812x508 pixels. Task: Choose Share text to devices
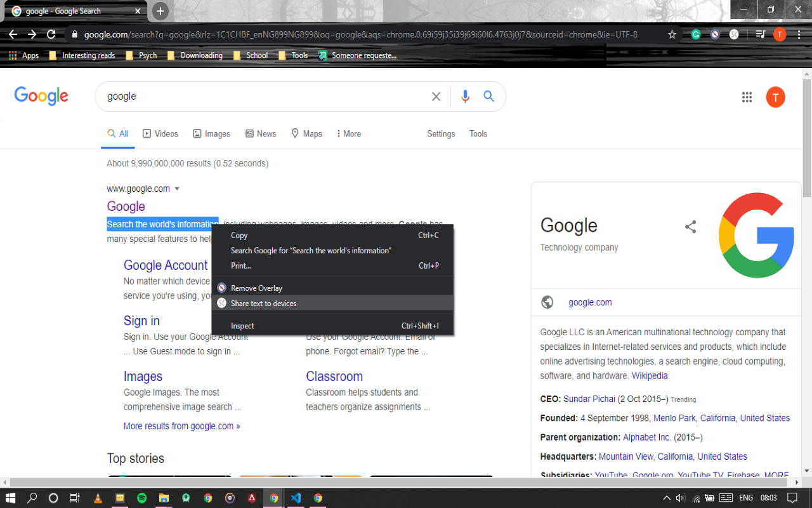(x=332, y=303)
